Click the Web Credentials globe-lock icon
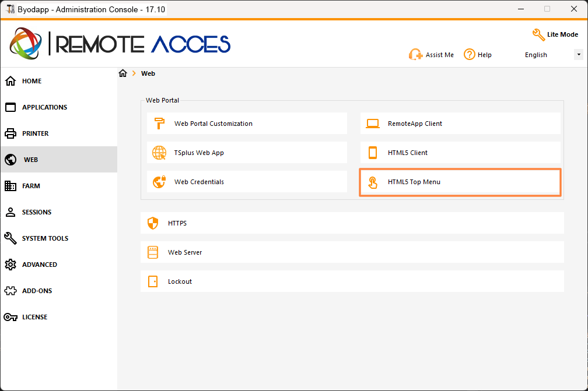 tap(159, 182)
